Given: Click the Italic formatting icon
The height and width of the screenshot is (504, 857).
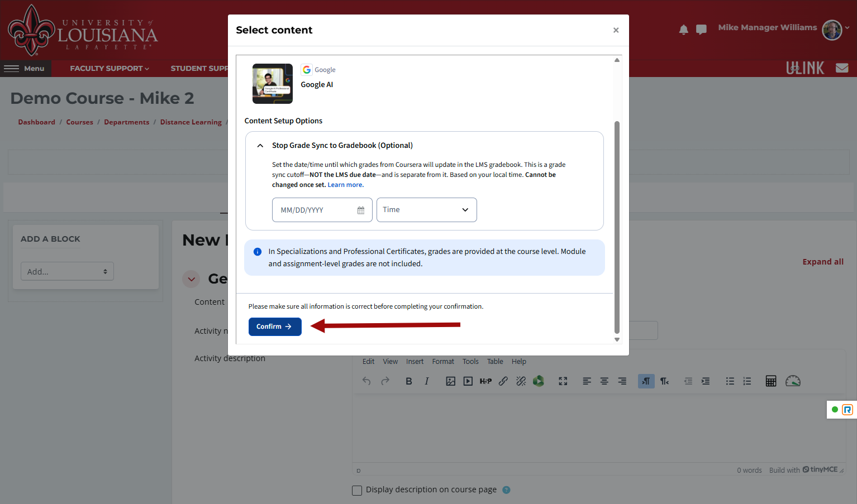Looking at the screenshot, I should (x=427, y=381).
